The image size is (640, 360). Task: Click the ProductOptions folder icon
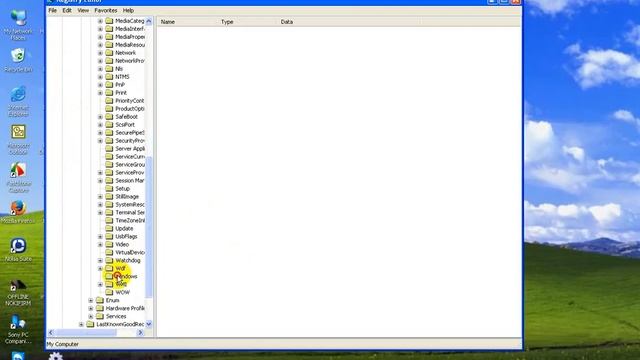click(x=109, y=109)
